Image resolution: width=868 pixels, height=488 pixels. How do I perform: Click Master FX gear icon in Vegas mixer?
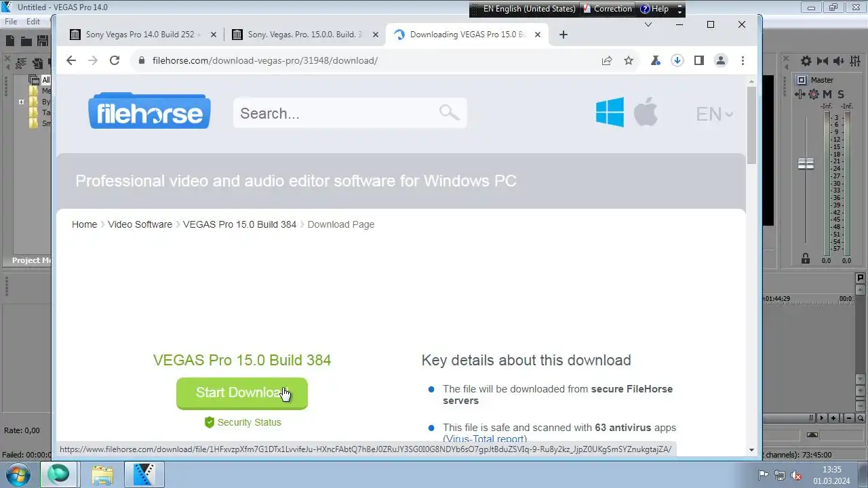[814, 94]
